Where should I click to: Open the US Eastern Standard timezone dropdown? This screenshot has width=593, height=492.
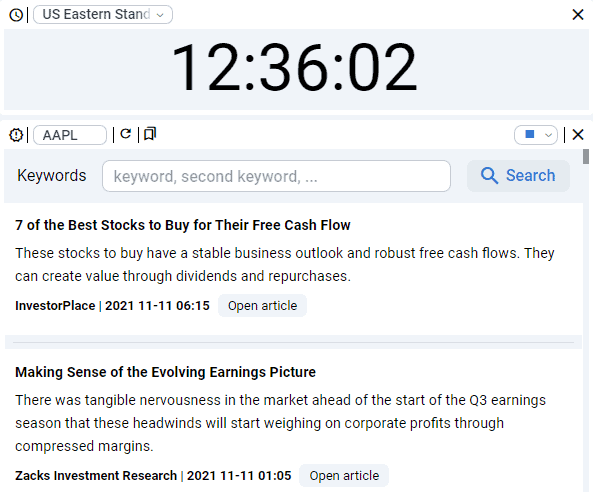103,14
